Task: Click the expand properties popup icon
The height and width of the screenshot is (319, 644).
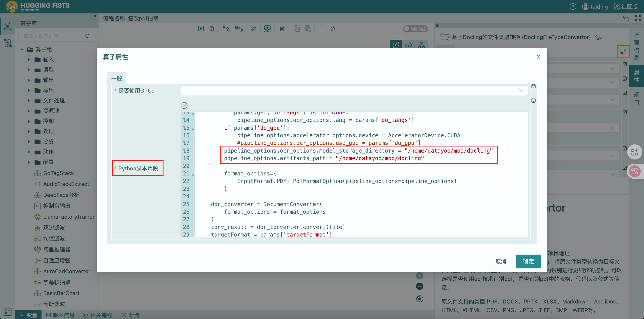Action: tap(623, 52)
